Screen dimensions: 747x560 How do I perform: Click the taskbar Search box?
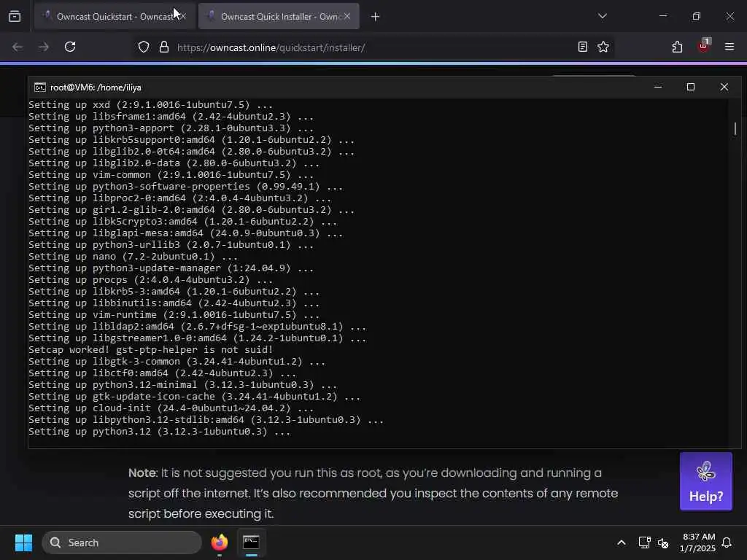click(x=122, y=542)
